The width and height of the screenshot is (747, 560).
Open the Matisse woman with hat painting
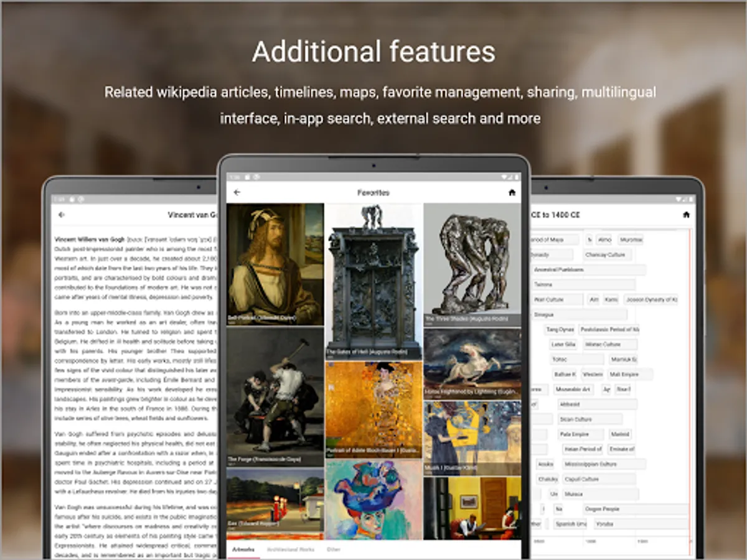click(x=374, y=500)
